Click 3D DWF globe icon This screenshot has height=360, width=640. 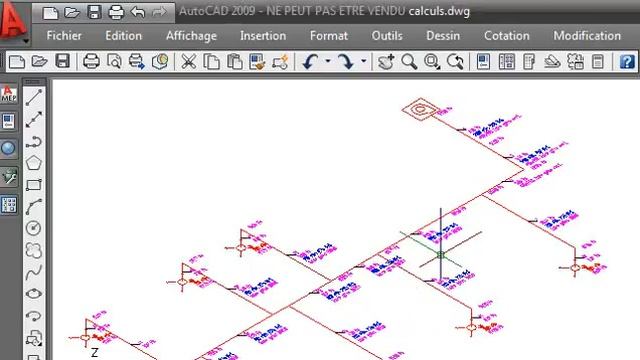[160, 62]
